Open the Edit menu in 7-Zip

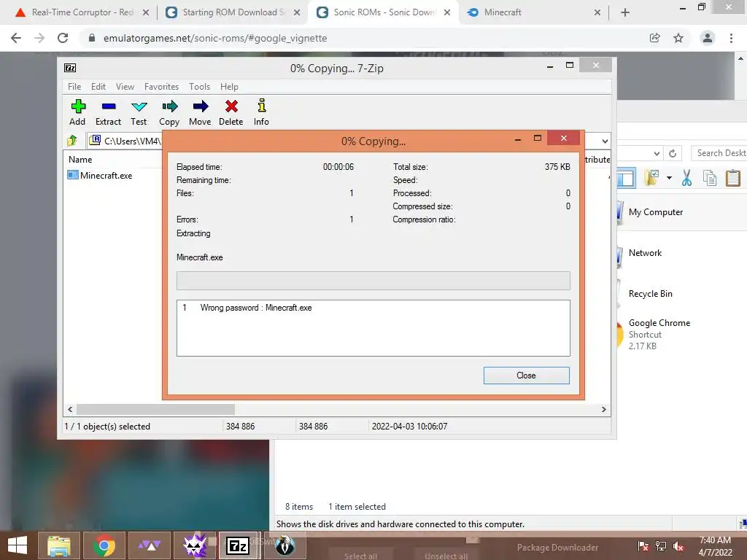tap(98, 87)
